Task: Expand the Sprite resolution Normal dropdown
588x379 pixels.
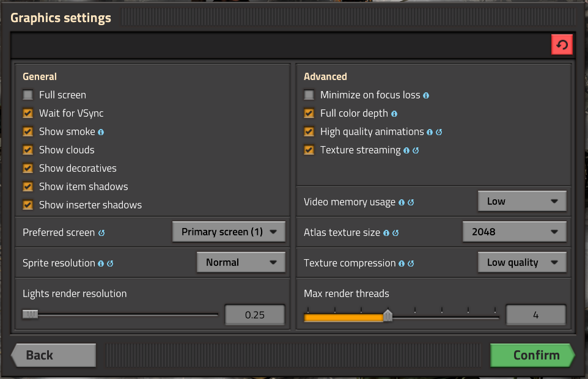Action: tap(241, 263)
